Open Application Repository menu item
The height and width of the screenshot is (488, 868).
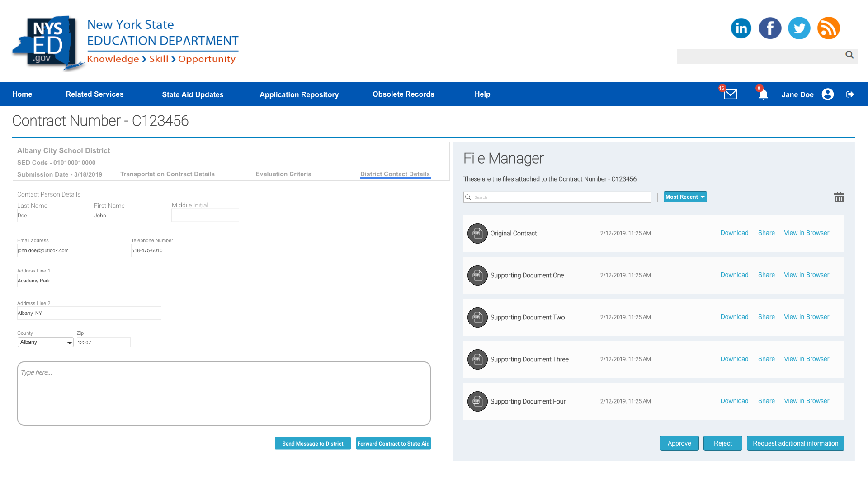[x=299, y=94]
